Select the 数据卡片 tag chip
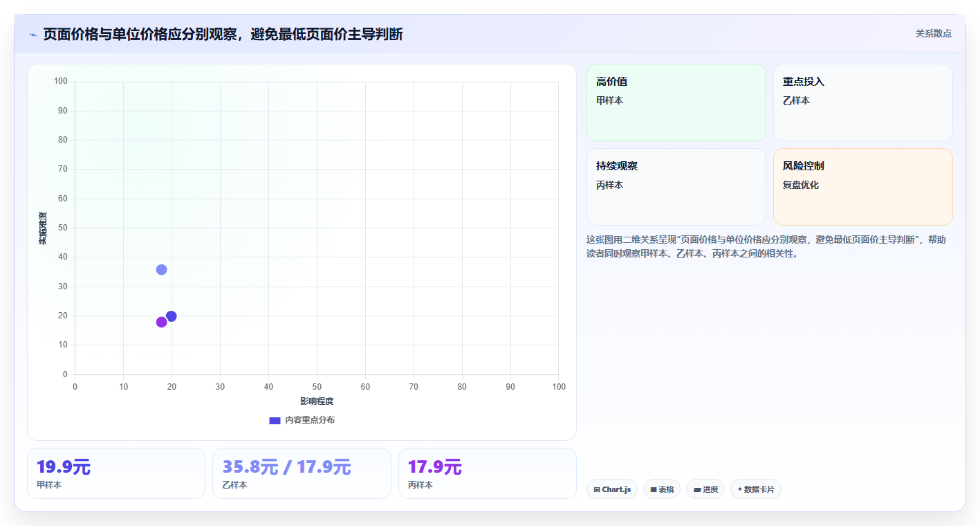Screen dimensions: 980x526 [x=756, y=489]
